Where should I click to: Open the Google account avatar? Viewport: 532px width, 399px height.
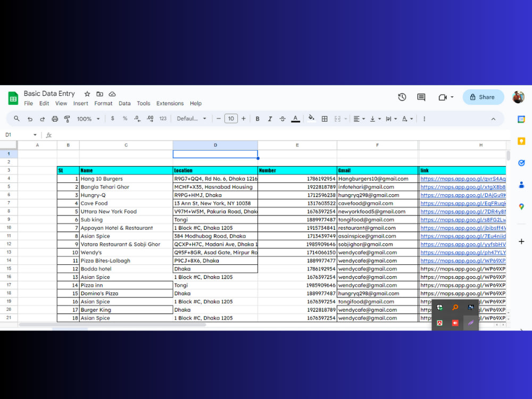(518, 97)
